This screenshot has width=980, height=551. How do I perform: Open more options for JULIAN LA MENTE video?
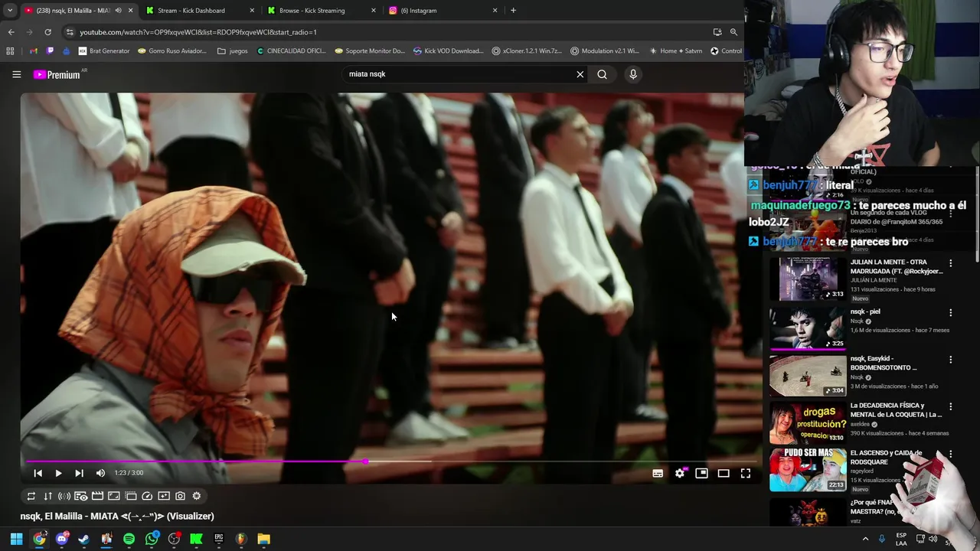click(950, 264)
